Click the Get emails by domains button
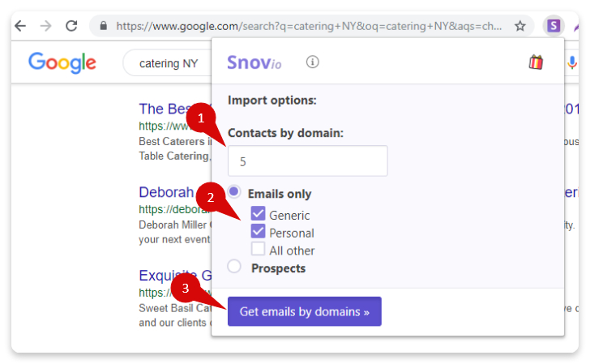The height and width of the screenshot is (364, 590). click(x=305, y=311)
